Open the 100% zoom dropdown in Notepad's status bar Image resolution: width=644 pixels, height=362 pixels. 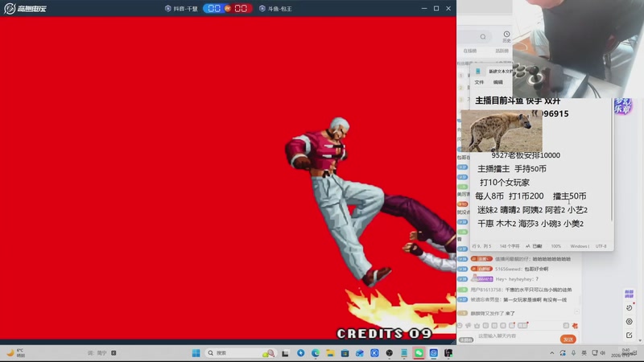(x=556, y=246)
